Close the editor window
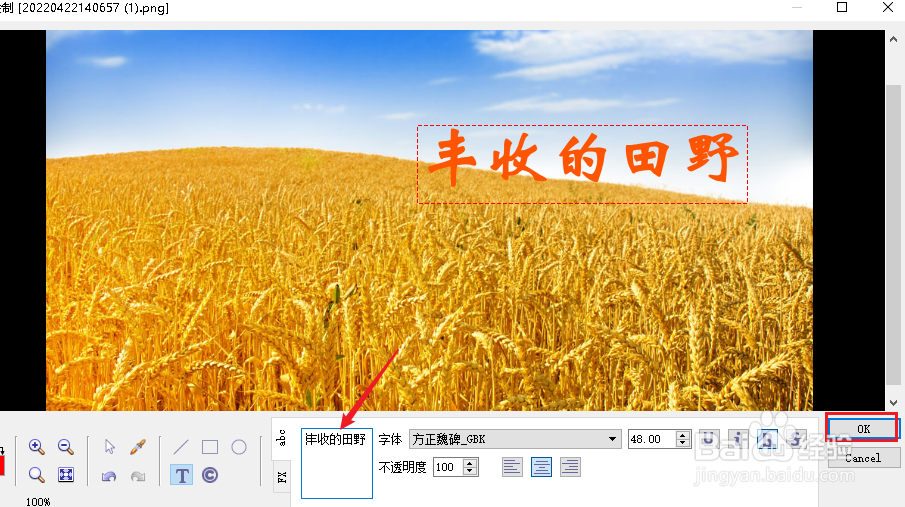Viewport: 905px width, 507px height. (x=888, y=8)
